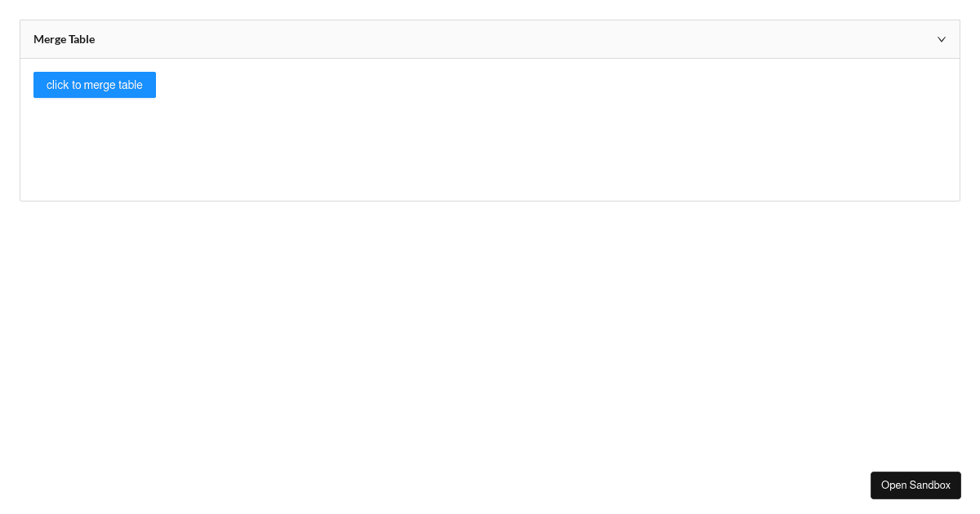The height and width of the screenshot is (514, 980).
Task: Select the Merge Table panel header bar
Action: (x=490, y=39)
